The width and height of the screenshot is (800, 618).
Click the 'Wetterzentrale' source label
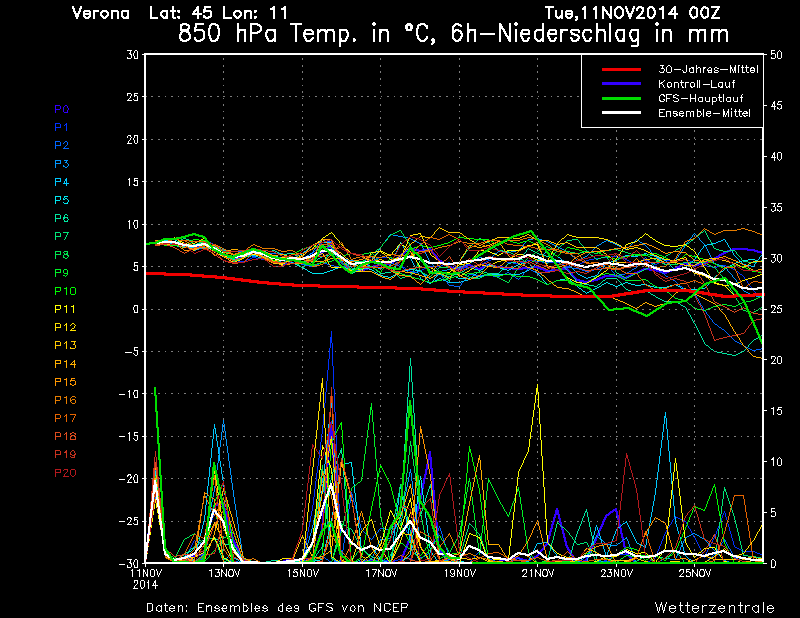tap(715, 608)
